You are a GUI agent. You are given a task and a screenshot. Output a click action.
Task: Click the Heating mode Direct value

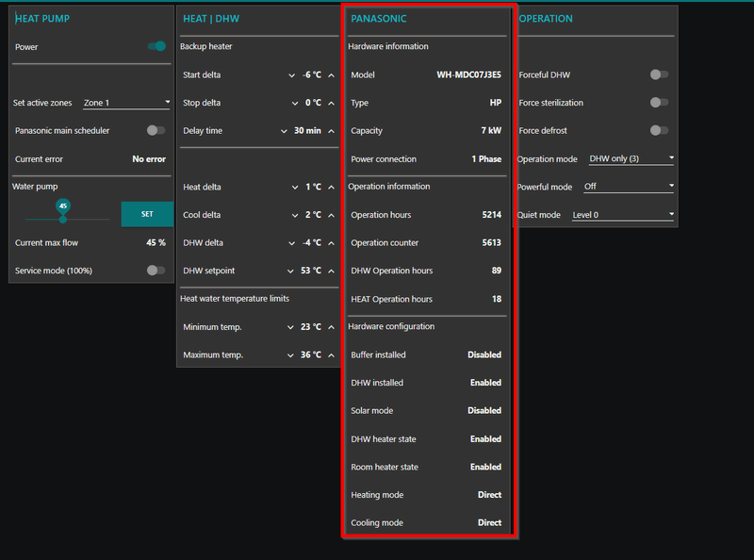point(489,495)
